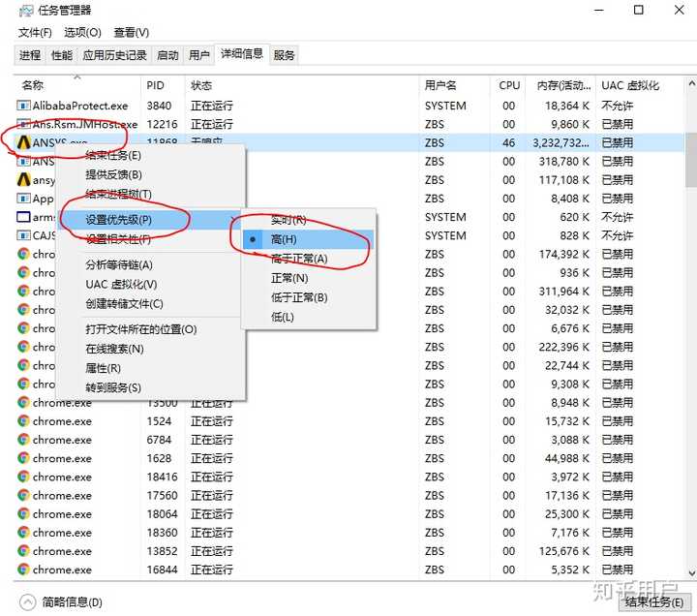Click the 318,780 K memory cell
Viewport: 697px width, 616px height.
pyautogui.click(x=564, y=162)
